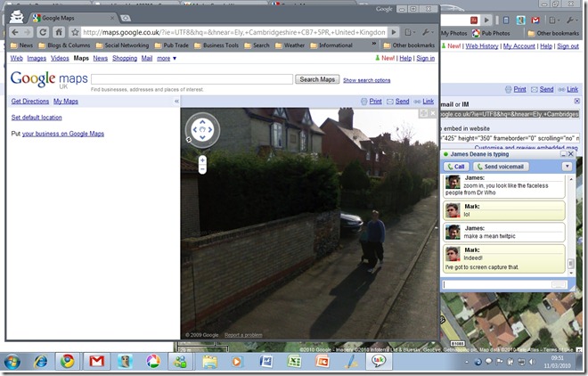Viewport: 588px width, 376px height.
Task: Expand the more dropdown menu
Action: point(167,59)
